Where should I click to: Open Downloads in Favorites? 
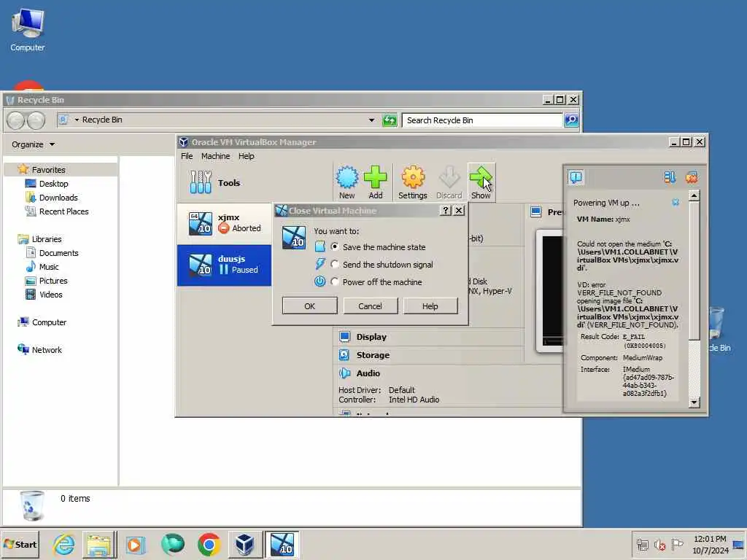point(58,197)
